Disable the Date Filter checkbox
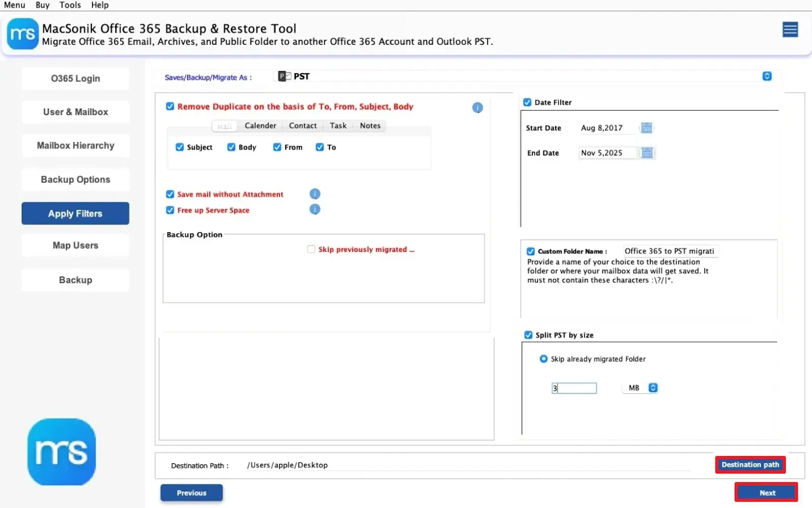This screenshot has width=812, height=508. pos(527,102)
